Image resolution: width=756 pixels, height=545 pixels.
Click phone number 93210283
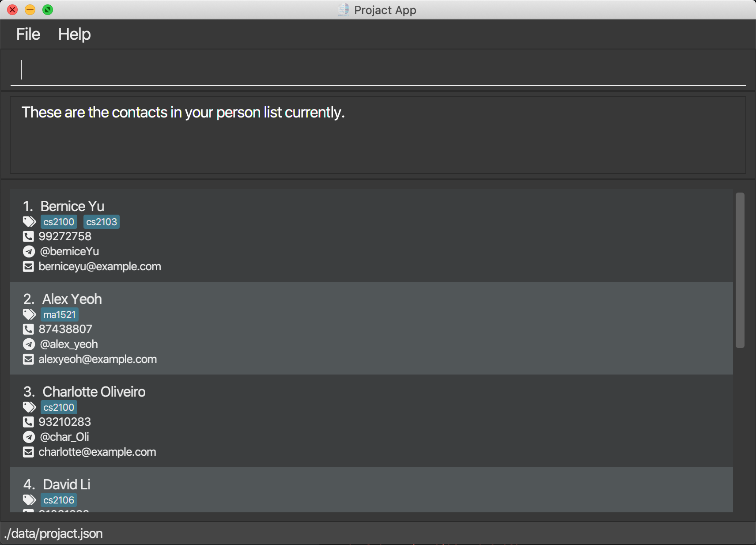point(65,422)
